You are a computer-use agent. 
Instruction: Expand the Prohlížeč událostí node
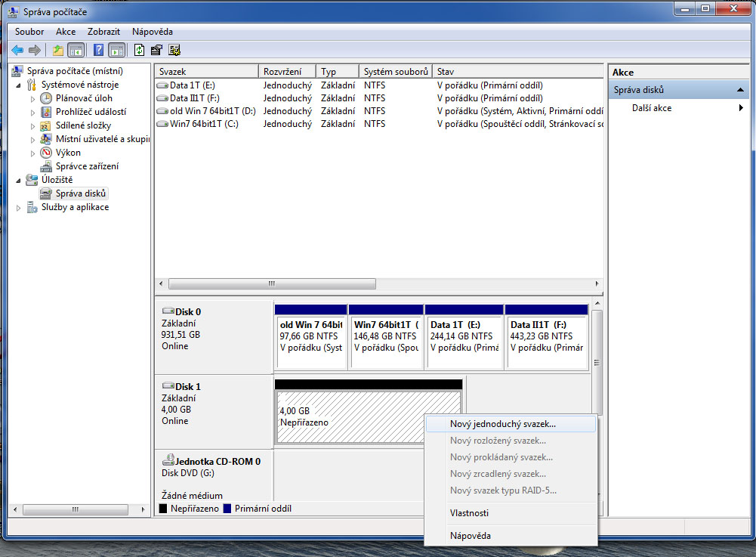click(x=32, y=113)
